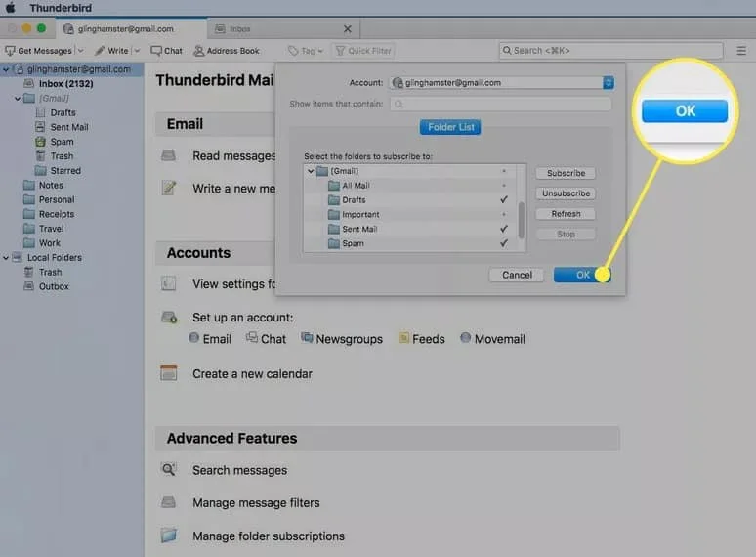Switch to the glinghamster@gmail.com tab
Screen dimensions: 756x557
click(x=131, y=29)
